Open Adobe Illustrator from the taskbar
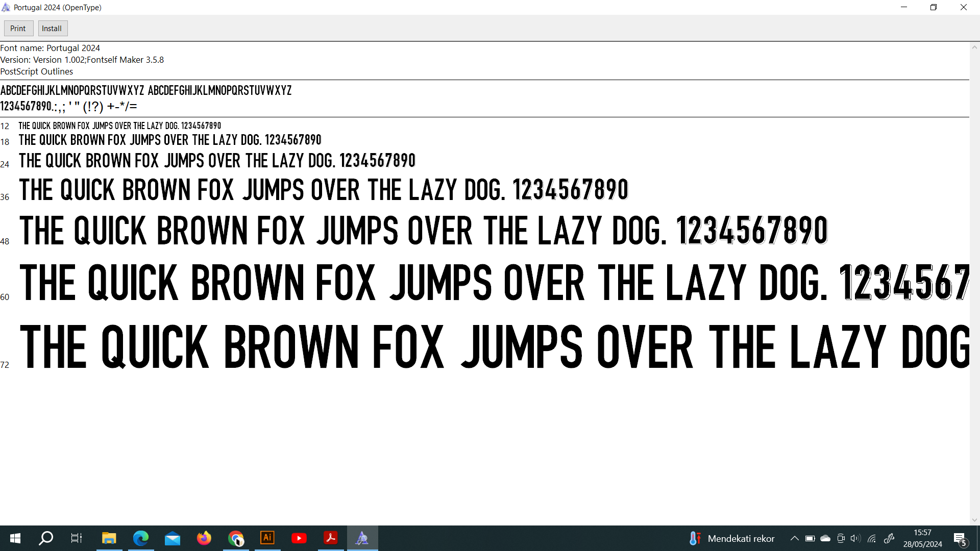The height and width of the screenshot is (551, 980). (267, 538)
